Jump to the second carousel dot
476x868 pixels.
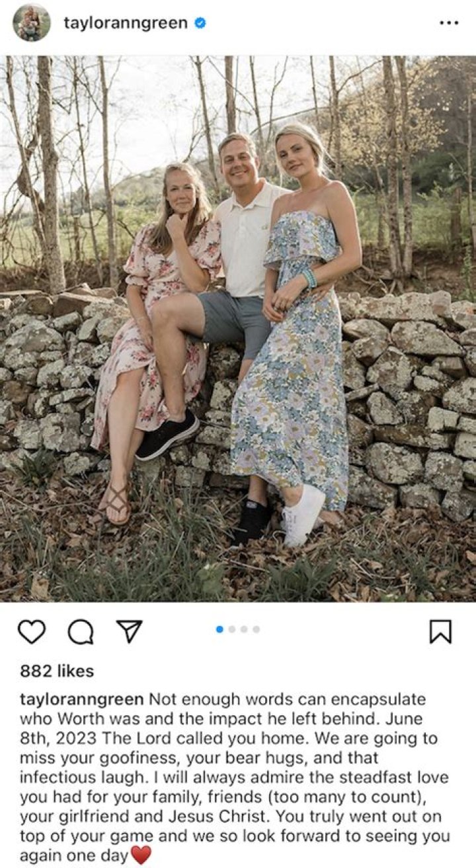click(x=232, y=629)
